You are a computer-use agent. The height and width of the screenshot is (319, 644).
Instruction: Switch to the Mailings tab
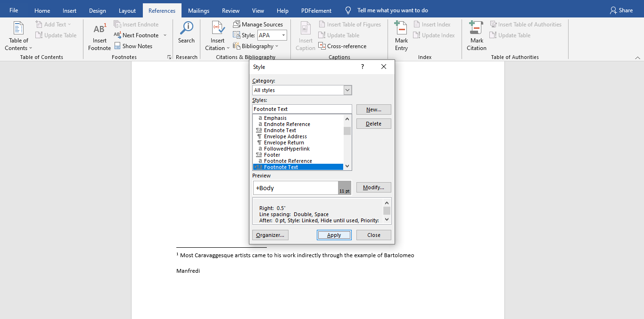pos(198,10)
